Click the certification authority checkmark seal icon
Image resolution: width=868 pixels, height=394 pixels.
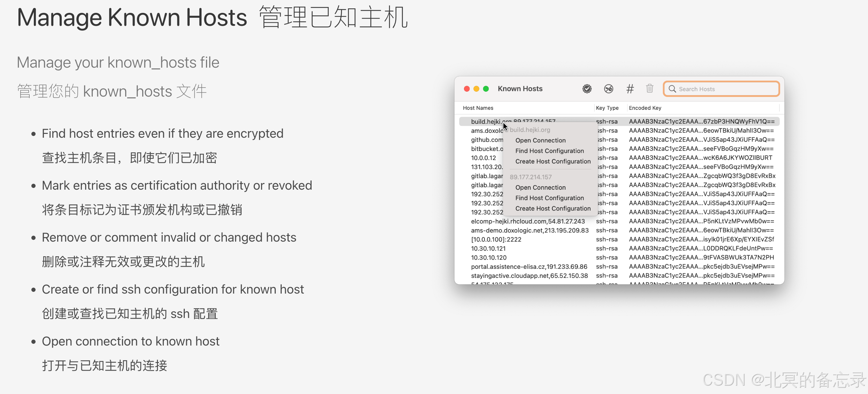[x=587, y=89]
